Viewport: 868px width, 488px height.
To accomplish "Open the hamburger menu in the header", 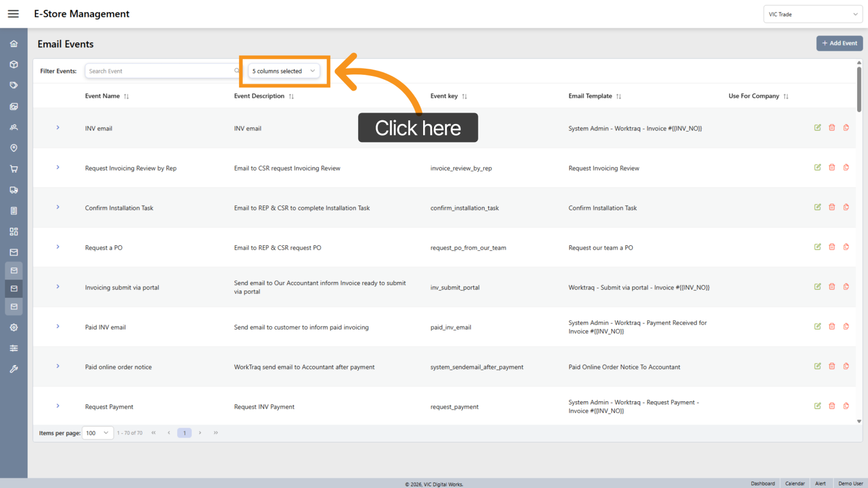I will click(x=13, y=14).
